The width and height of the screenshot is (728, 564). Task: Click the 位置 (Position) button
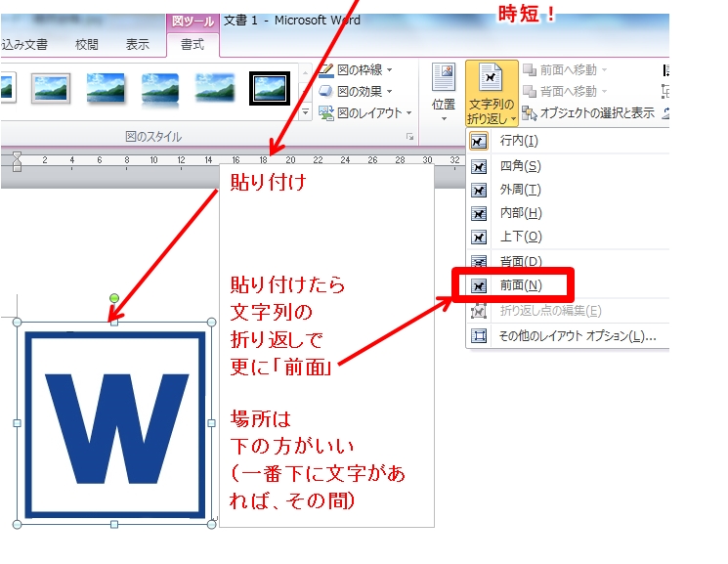click(444, 93)
